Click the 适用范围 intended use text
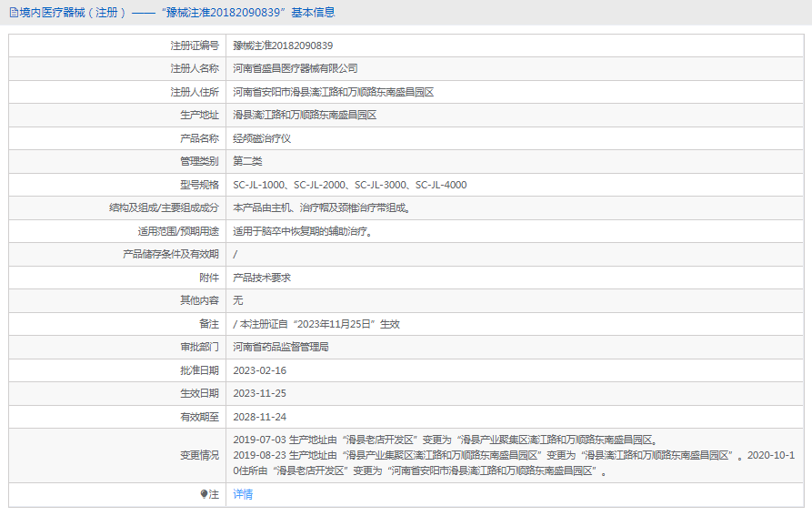Image resolution: width=812 pixels, height=516 pixels. click(x=303, y=231)
